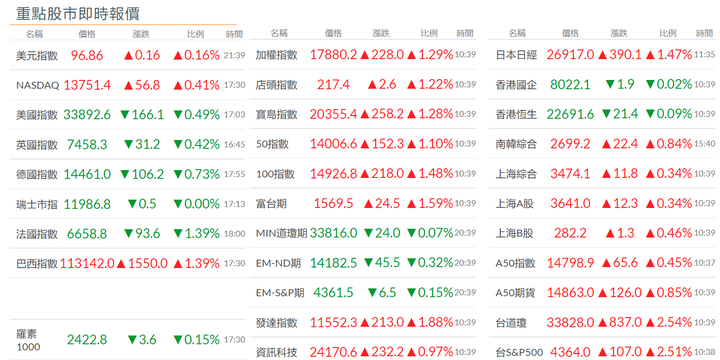Select the EM-ND期 name
The image size is (720, 360).
pyautogui.click(x=278, y=263)
